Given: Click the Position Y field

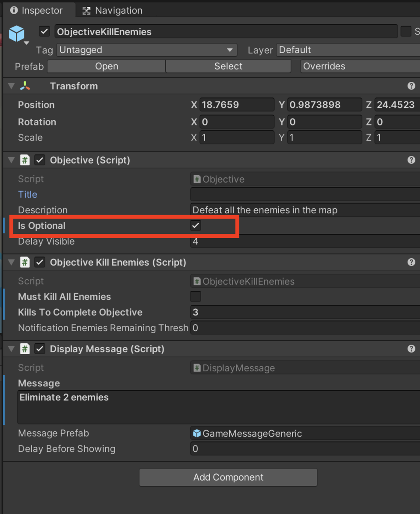Looking at the screenshot, I should click(x=325, y=105).
